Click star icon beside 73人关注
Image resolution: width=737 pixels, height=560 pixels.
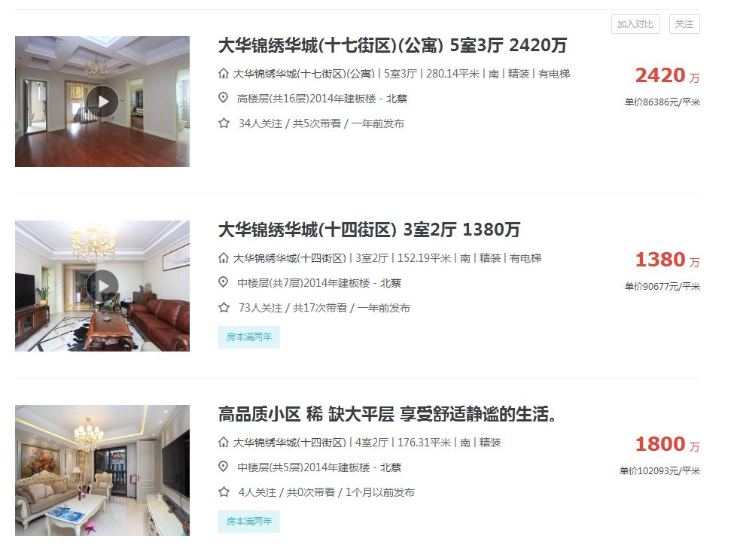(x=224, y=307)
